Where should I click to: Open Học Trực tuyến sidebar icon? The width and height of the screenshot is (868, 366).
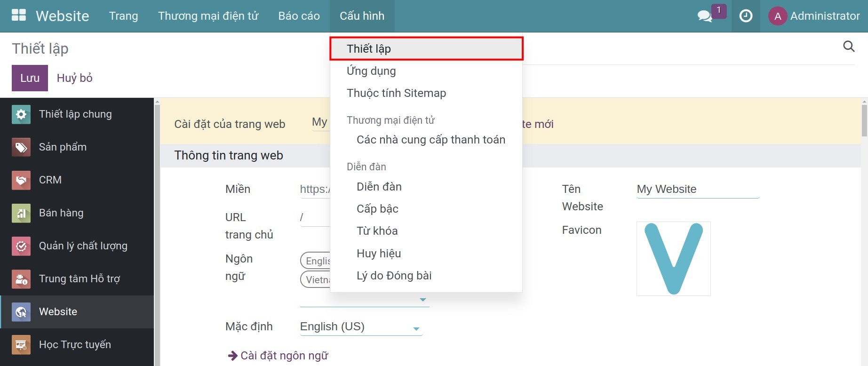(21, 345)
